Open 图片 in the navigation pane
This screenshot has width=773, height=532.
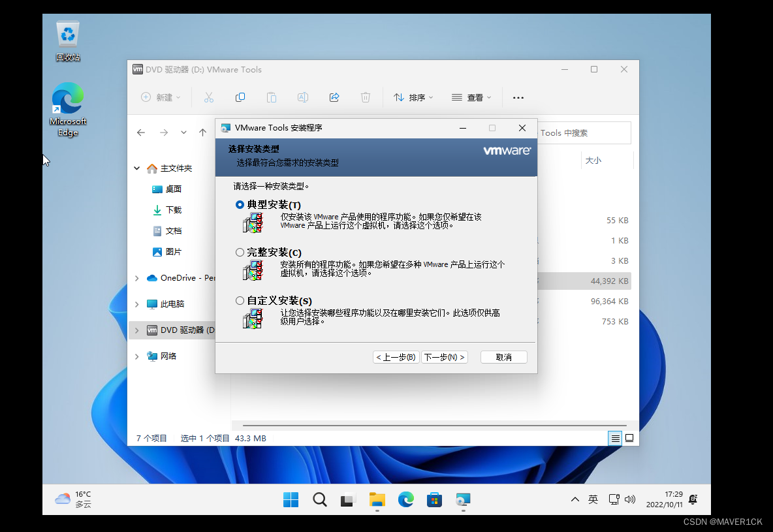(x=166, y=252)
